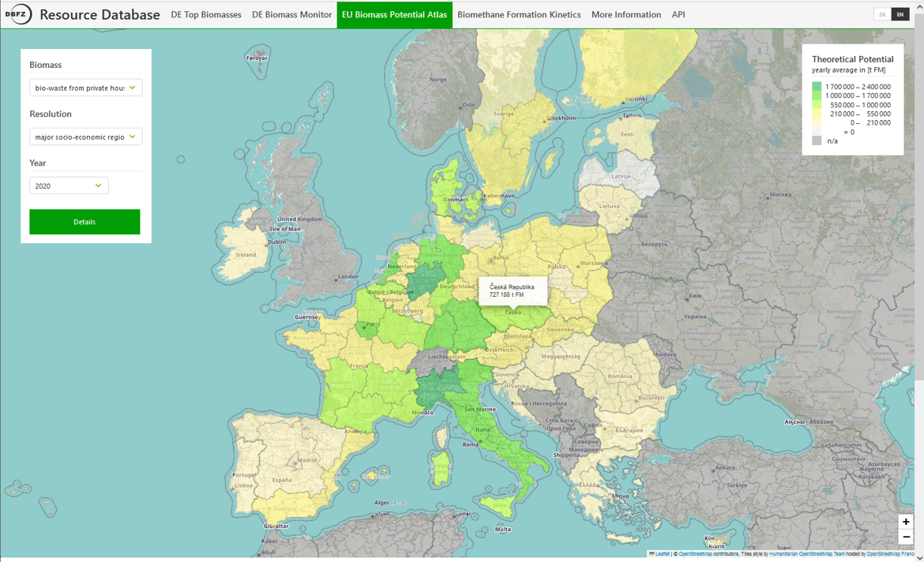This screenshot has height=562, width=924.
Task: Select the EN language toggle
Action: click(x=900, y=14)
